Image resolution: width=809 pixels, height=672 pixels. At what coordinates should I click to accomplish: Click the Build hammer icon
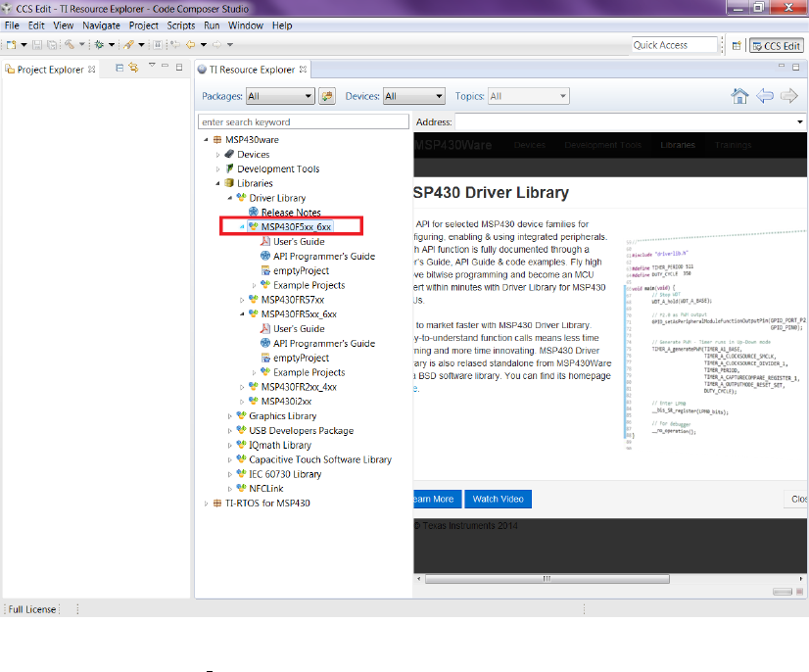pos(70,44)
